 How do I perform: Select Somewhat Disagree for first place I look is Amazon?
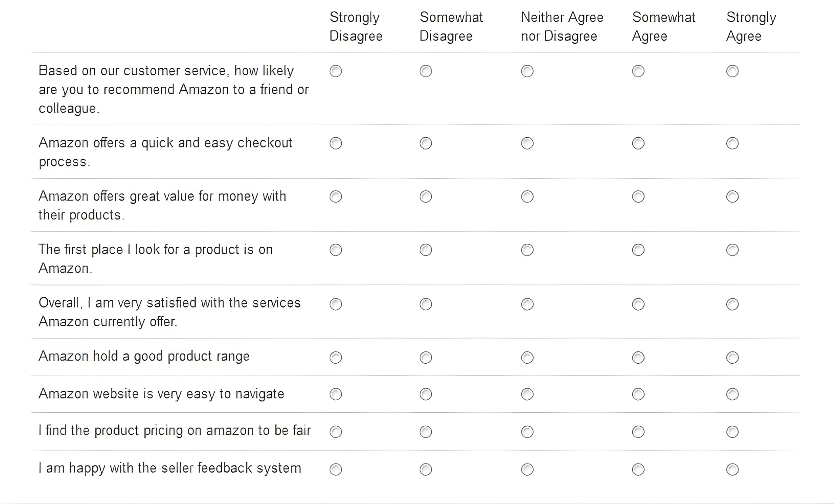click(425, 250)
